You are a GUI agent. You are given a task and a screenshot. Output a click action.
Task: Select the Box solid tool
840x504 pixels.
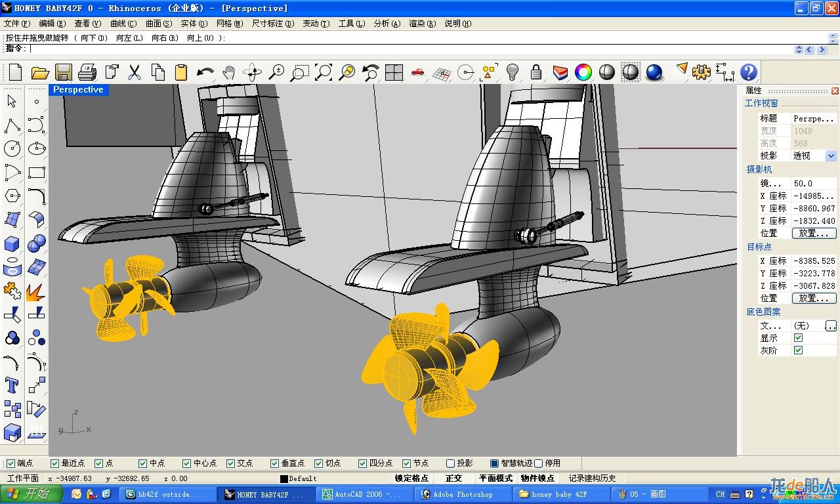(12, 243)
